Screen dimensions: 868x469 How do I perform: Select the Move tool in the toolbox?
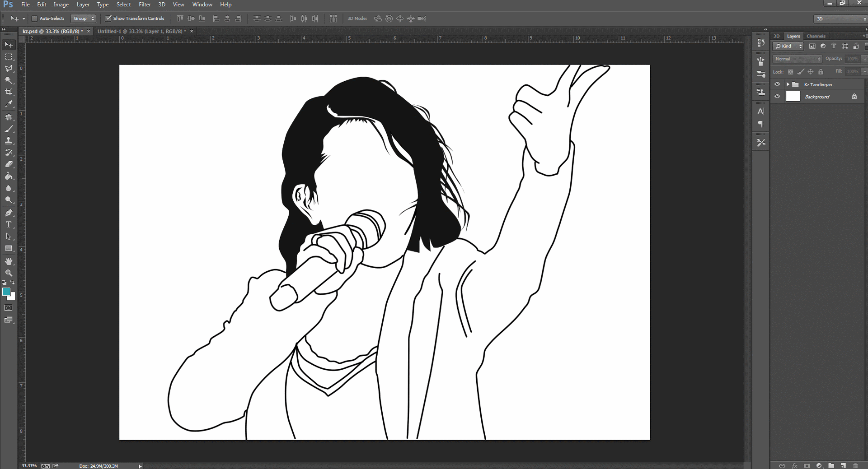(x=9, y=45)
